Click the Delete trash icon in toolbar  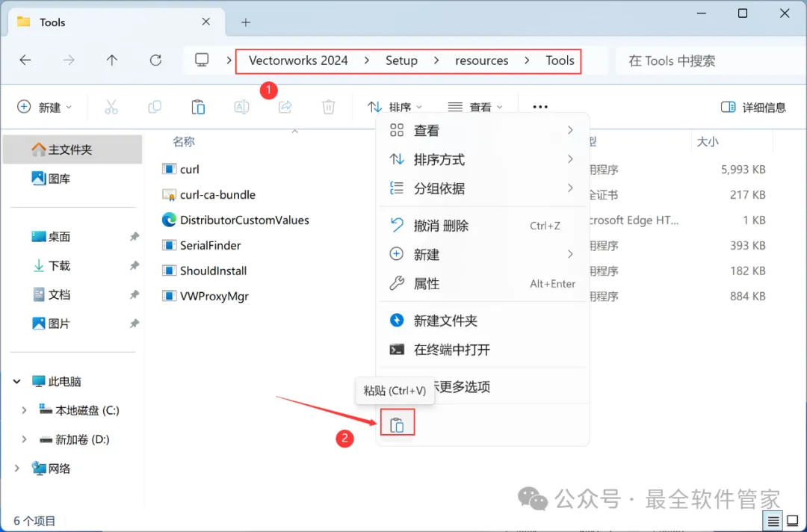(x=328, y=107)
